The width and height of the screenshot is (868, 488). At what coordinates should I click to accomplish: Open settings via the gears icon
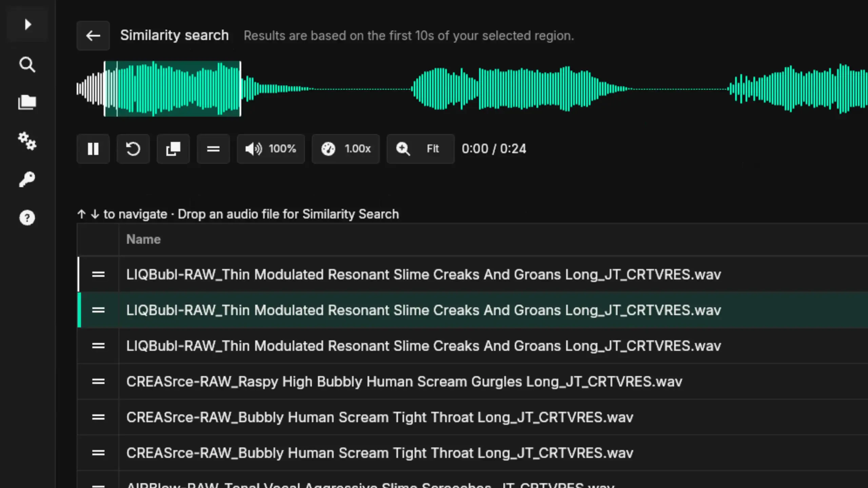(27, 141)
